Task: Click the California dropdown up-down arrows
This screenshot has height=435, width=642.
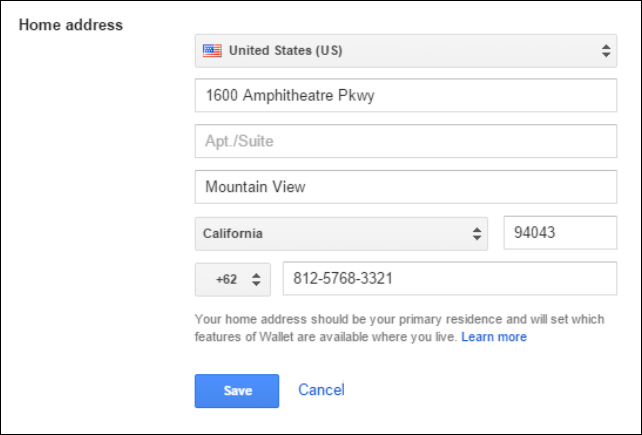Action: pos(477,233)
